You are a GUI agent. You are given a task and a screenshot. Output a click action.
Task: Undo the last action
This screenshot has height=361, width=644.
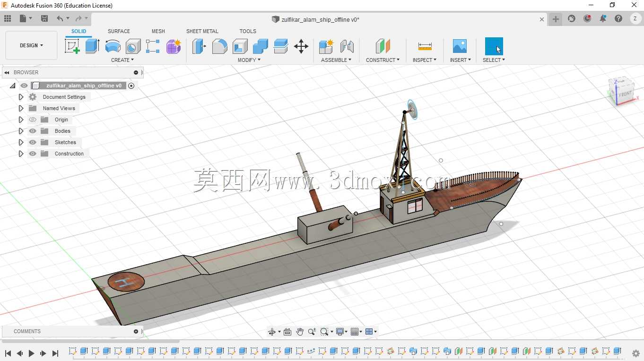click(60, 18)
